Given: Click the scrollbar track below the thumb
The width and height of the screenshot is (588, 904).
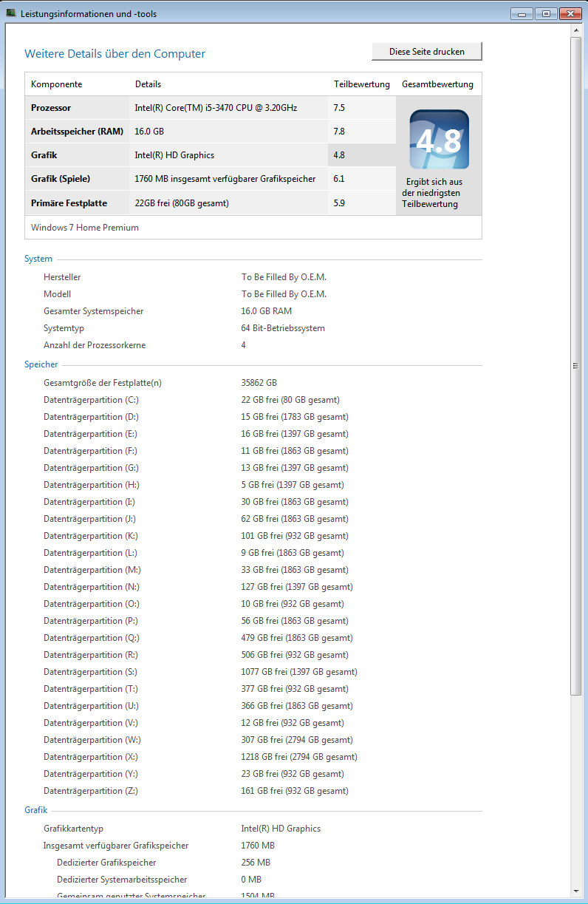Looking at the screenshot, I should pos(576,791).
